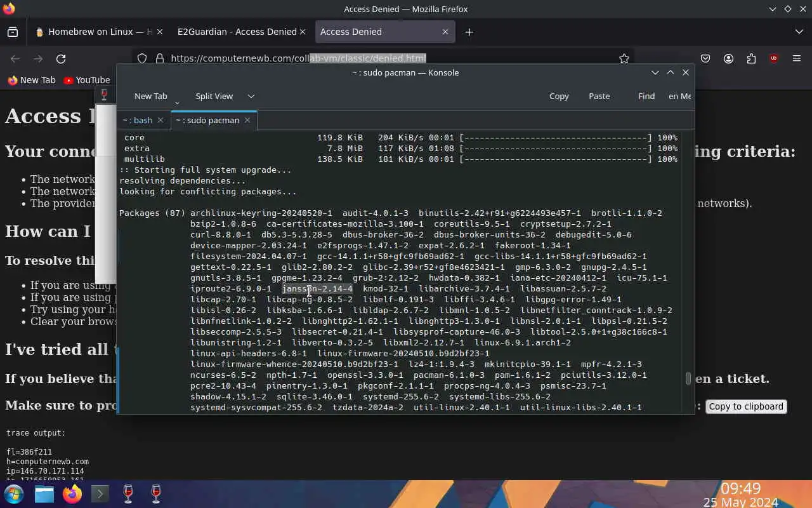Maximize the Konsole window with up chevron
The image size is (812, 508).
(671, 72)
